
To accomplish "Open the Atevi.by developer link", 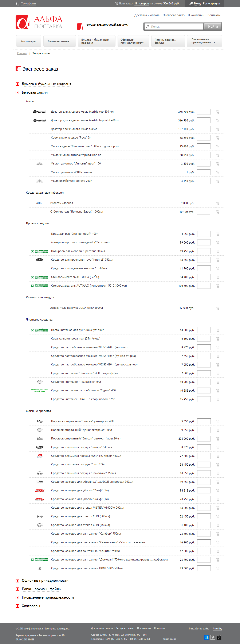I will 217,628.
